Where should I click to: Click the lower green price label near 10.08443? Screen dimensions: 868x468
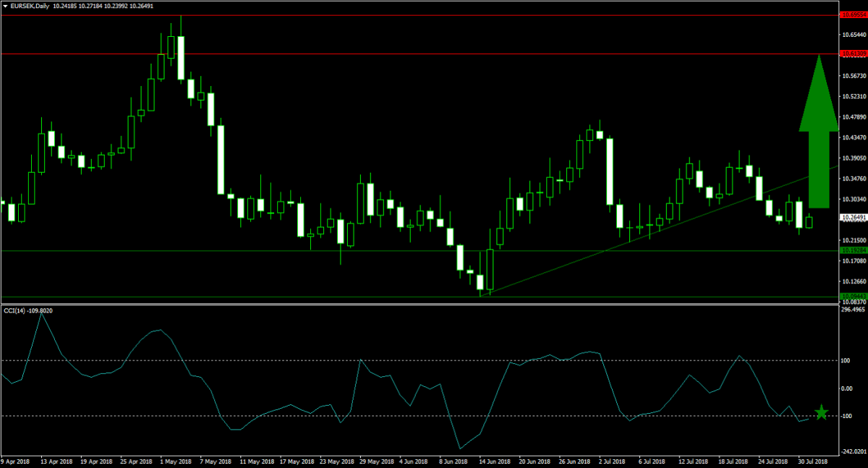click(854, 296)
